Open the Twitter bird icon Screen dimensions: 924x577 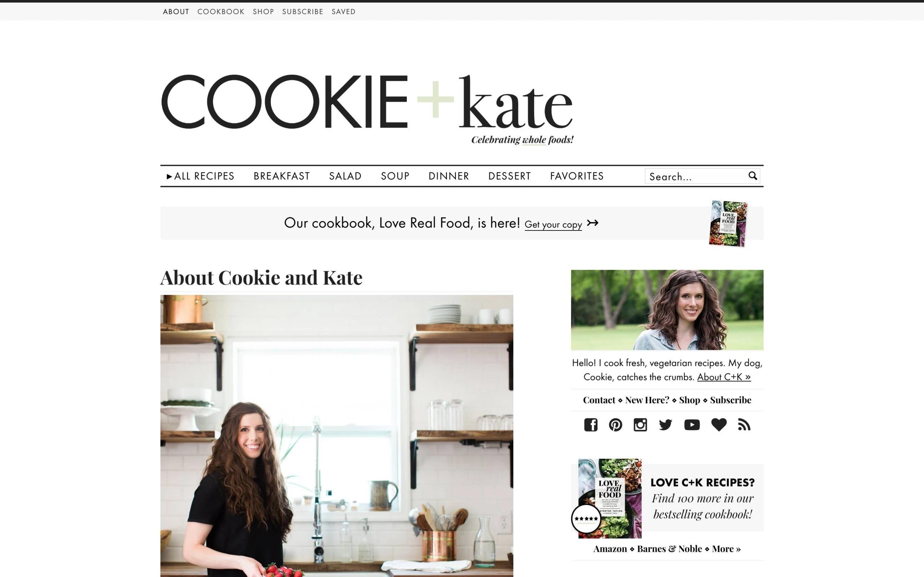pyautogui.click(x=666, y=425)
